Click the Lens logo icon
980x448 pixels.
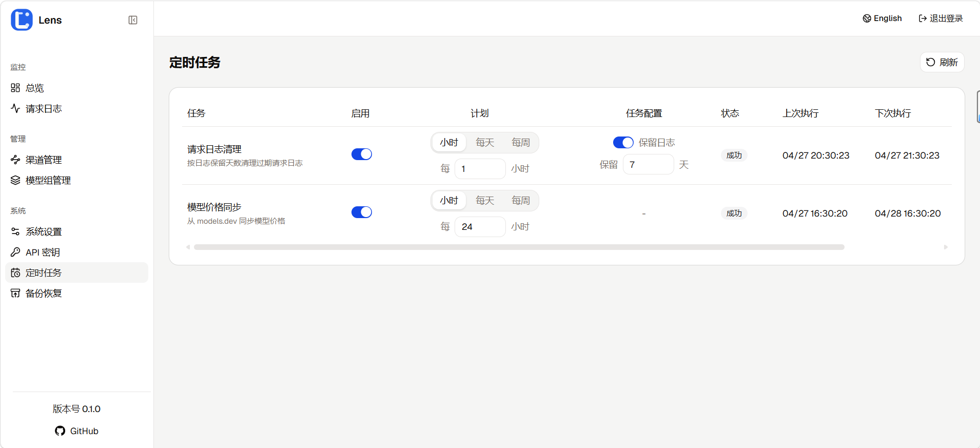click(22, 20)
